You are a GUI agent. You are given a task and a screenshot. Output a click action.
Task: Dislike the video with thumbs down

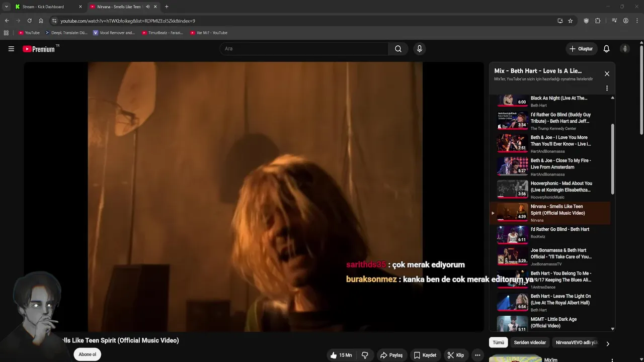coord(365,355)
